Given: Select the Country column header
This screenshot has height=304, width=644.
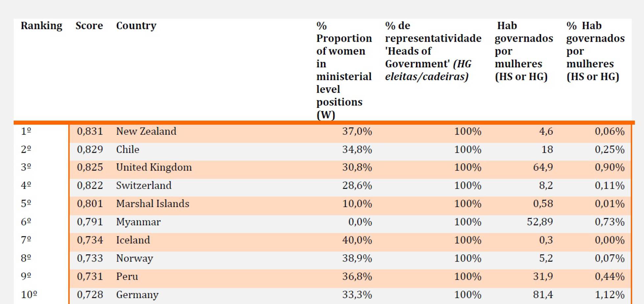Looking at the screenshot, I should pos(136,26).
